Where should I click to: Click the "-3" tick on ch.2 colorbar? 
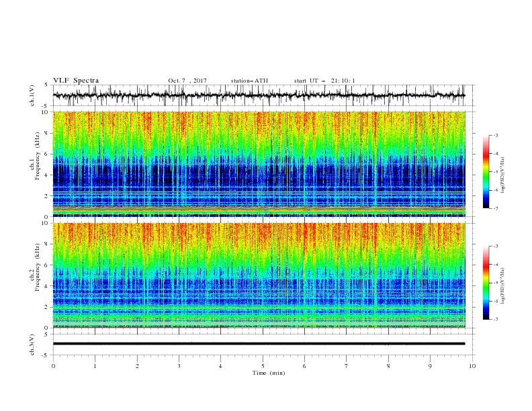[495, 246]
